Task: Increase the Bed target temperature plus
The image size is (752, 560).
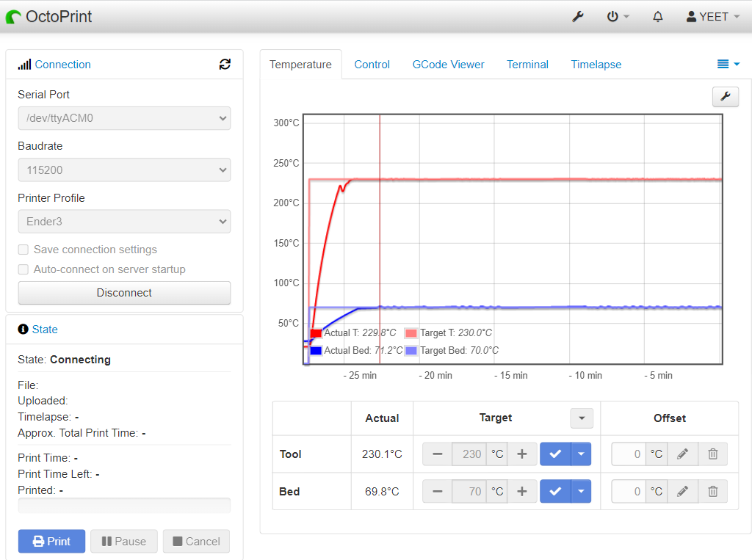Action: pyautogui.click(x=522, y=491)
